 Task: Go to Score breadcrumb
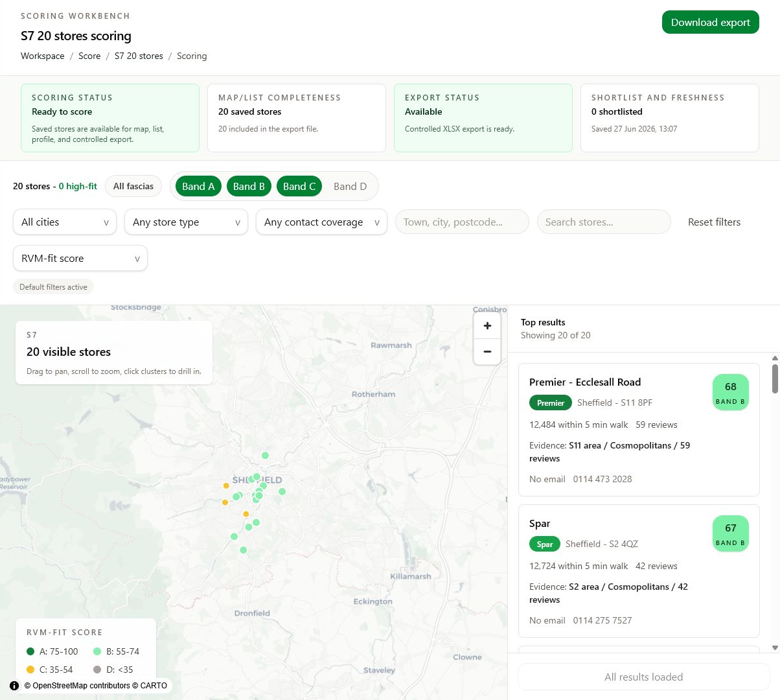pyautogui.click(x=89, y=56)
